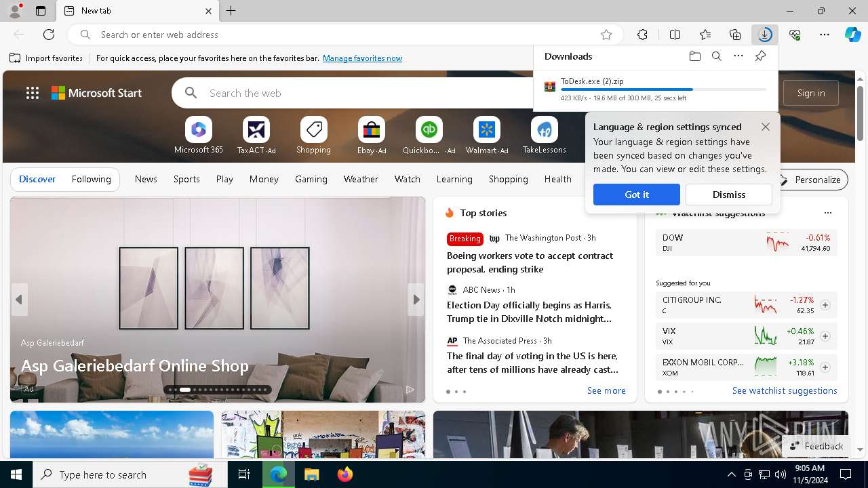Switch to the Following tab
Viewport: 868px width, 488px height.
coord(91,179)
